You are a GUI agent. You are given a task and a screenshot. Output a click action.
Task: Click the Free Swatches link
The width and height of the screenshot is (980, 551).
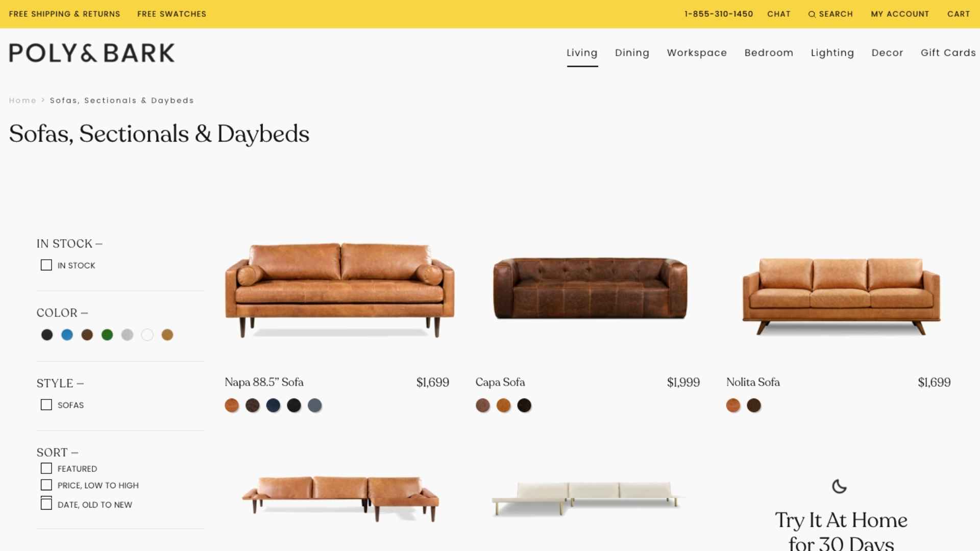(x=171, y=13)
